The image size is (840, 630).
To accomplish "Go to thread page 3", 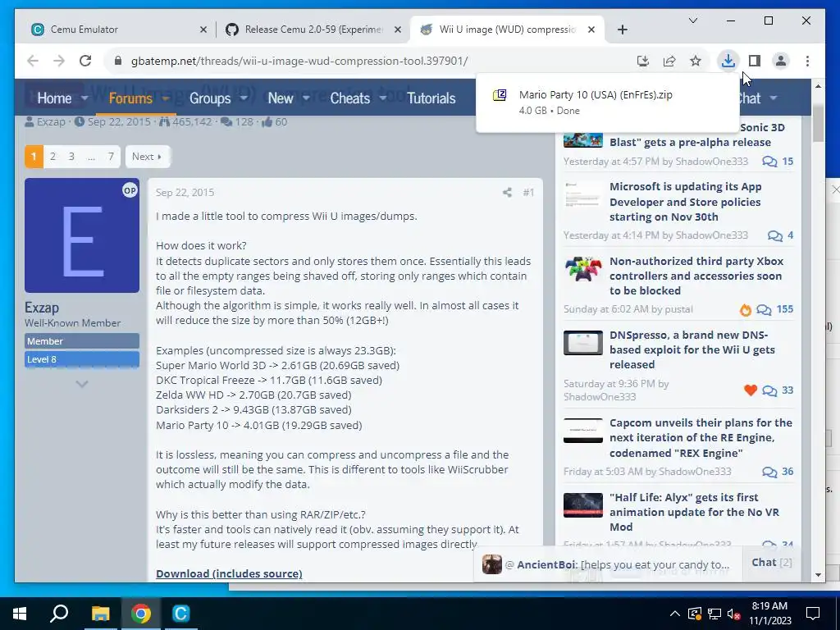I will point(71,157).
